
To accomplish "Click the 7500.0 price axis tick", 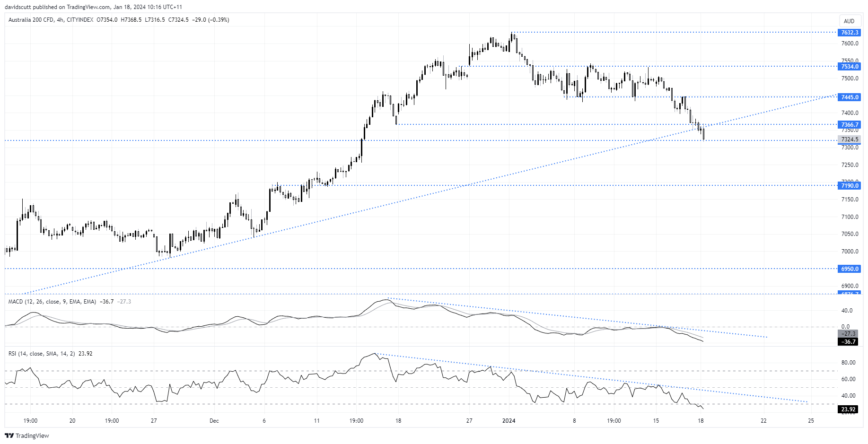I will coord(850,78).
